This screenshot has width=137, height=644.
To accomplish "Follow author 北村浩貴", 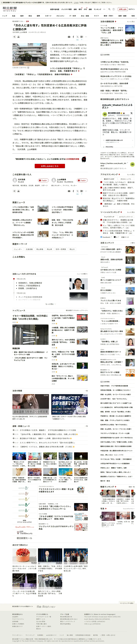I will [x=43, y=180].
